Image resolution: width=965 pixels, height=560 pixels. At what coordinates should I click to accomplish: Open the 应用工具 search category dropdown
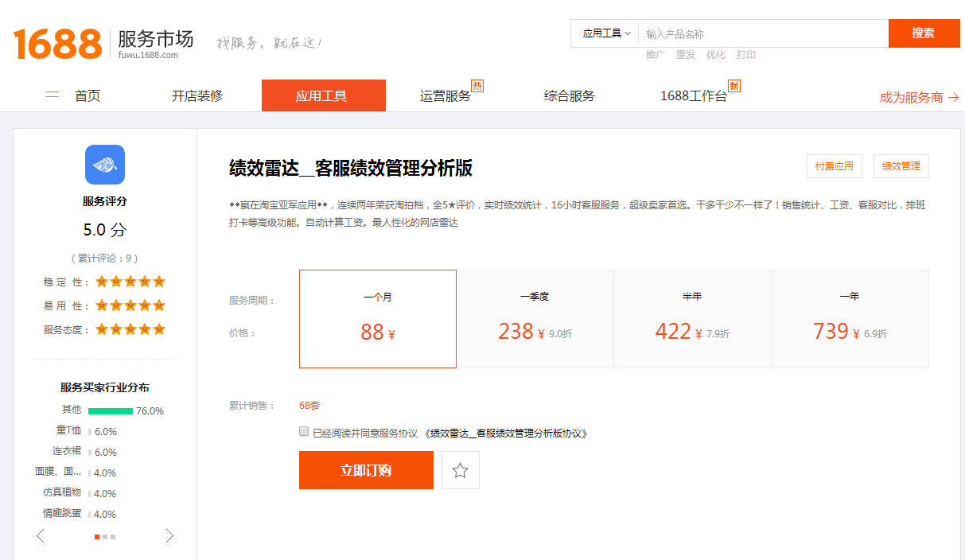(x=605, y=33)
